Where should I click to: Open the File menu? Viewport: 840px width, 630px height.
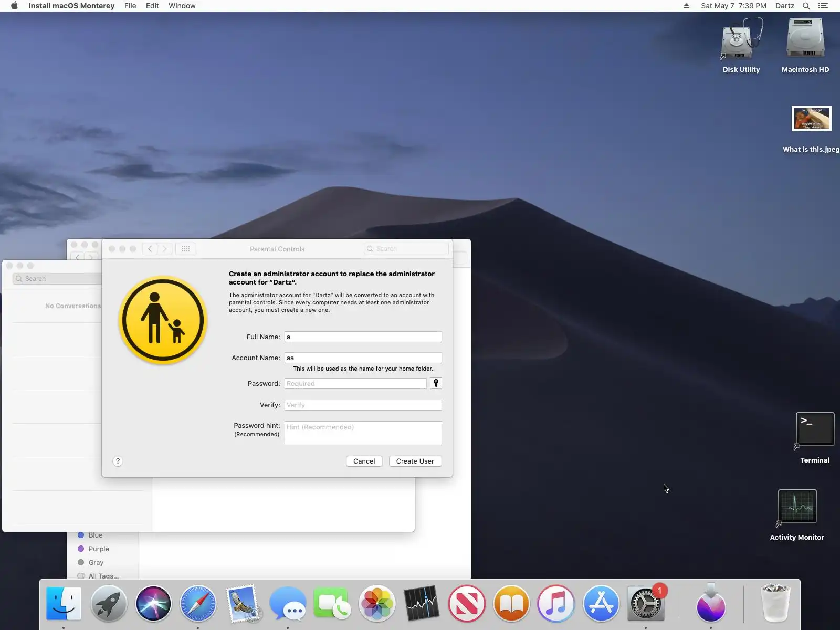click(x=130, y=6)
